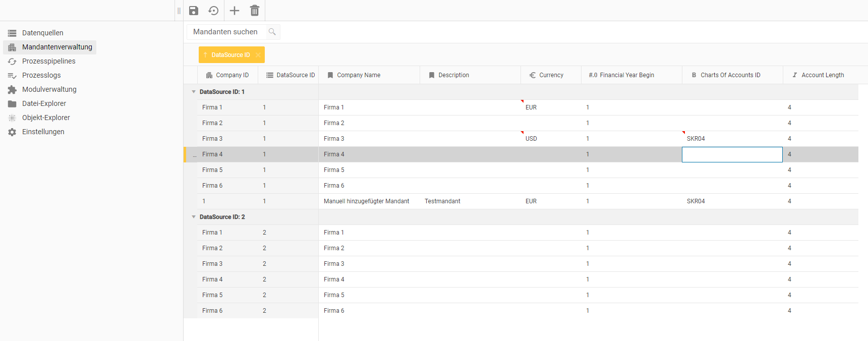Click the revert changes history icon
The width and height of the screenshot is (868, 341).
pyautogui.click(x=214, y=11)
